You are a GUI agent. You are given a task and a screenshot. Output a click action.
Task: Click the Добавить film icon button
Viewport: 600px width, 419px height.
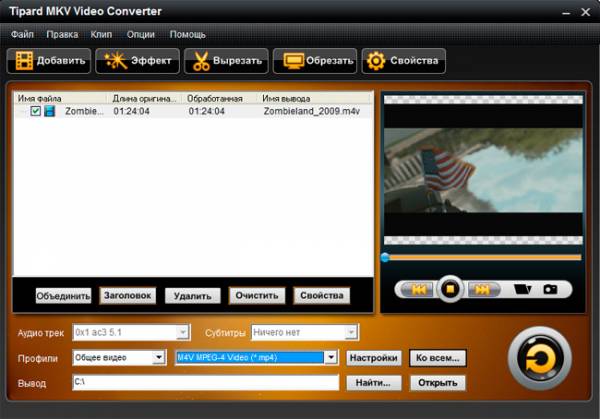(49, 61)
